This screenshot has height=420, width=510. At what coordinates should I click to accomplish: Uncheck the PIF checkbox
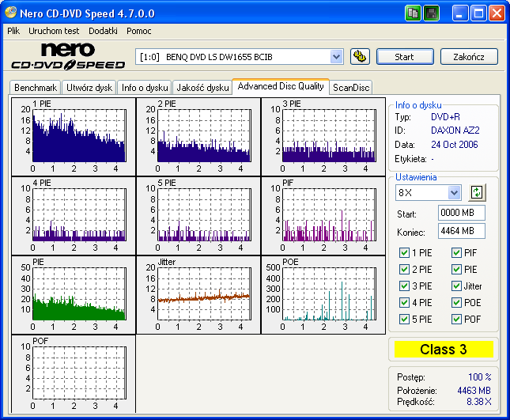[x=456, y=253]
